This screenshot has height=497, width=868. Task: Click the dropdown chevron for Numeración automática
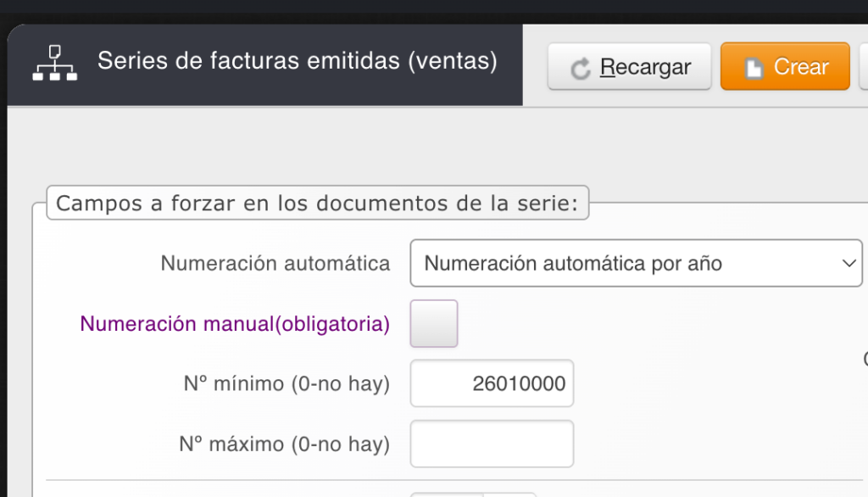(x=849, y=263)
